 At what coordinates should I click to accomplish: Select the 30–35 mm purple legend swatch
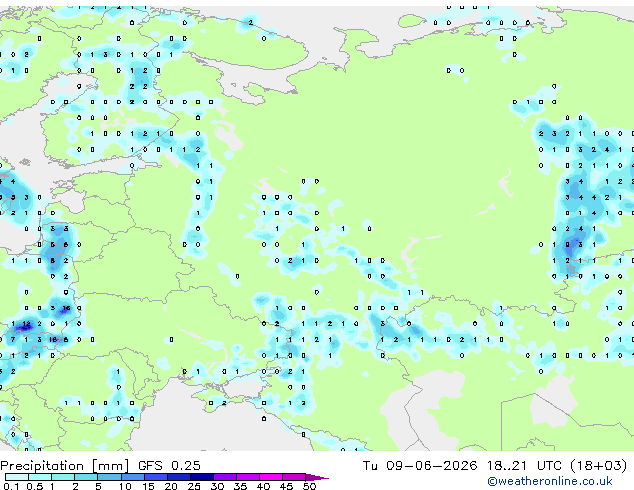coord(225,477)
